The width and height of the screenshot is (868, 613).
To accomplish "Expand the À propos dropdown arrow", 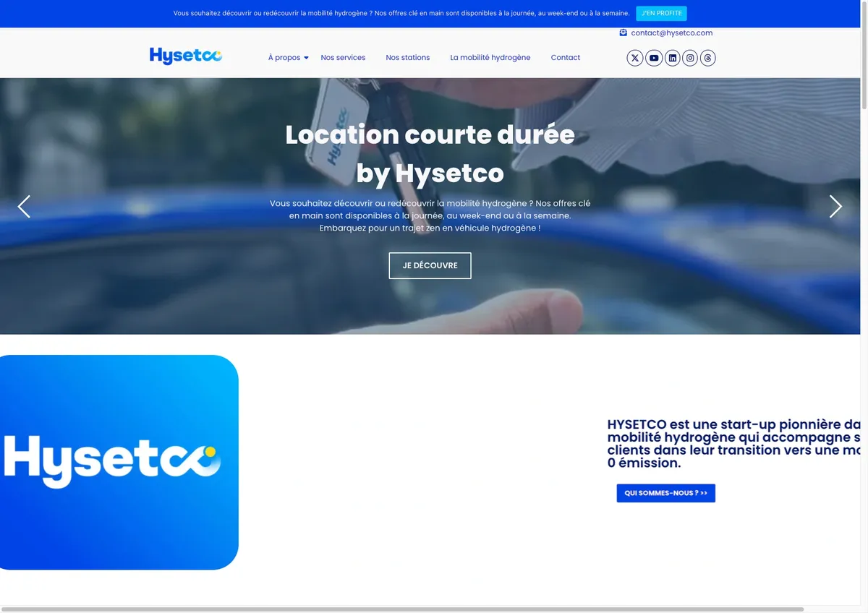I will (306, 58).
